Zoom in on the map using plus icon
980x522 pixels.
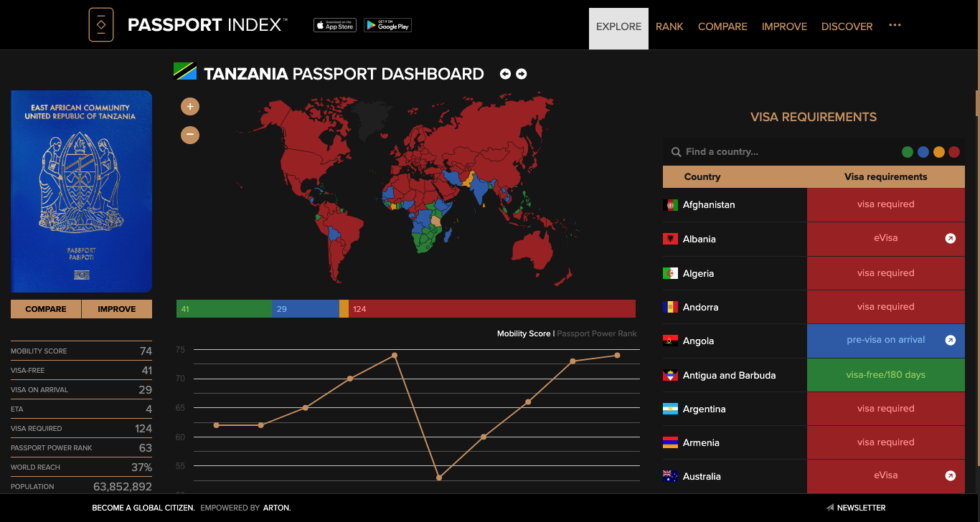(190, 106)
